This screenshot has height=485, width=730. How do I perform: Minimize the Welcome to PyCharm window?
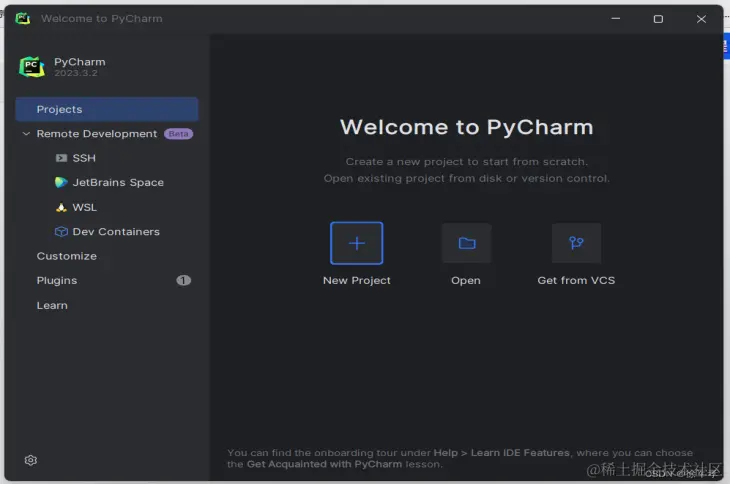[x=615, y=19]
